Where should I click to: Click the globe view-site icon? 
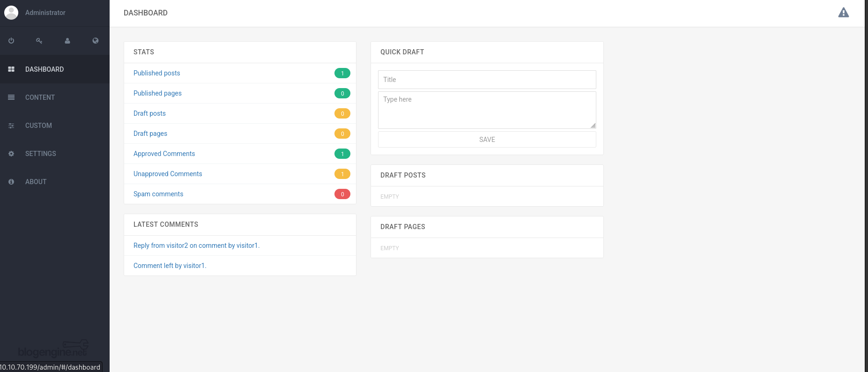coord(96,41)
